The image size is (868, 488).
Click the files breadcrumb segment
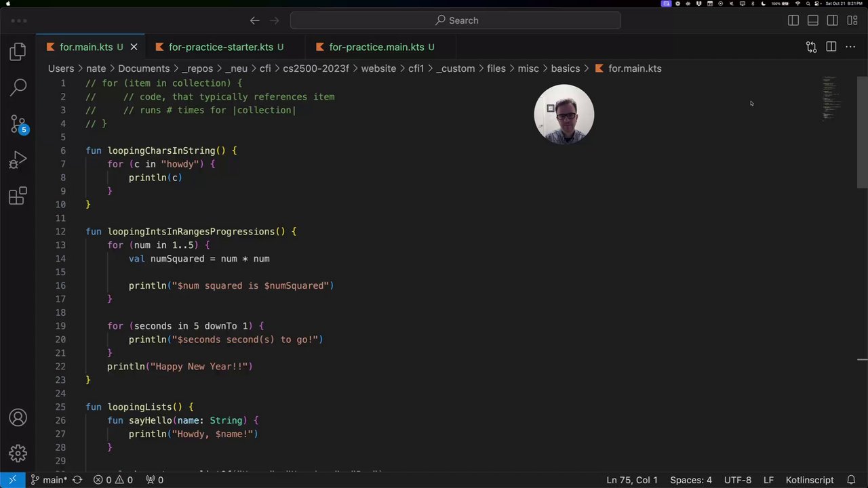496,68
